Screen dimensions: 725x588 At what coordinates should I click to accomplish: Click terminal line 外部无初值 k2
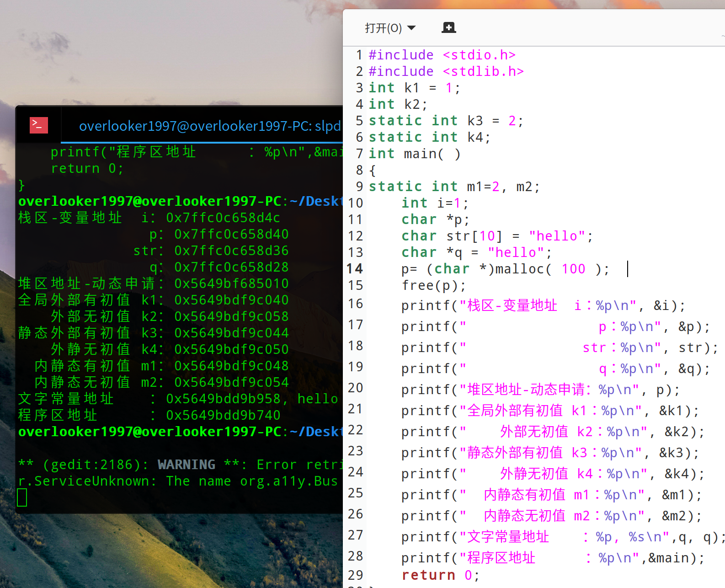170,316
